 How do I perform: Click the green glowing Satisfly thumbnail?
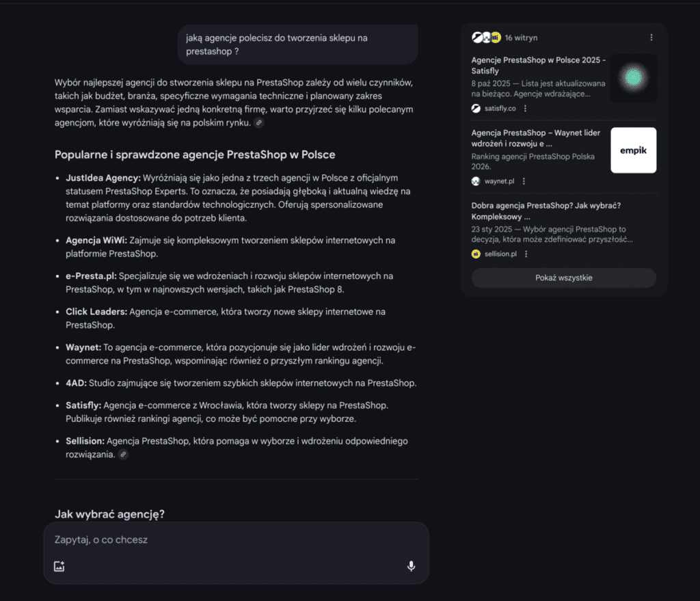point(633,79)
